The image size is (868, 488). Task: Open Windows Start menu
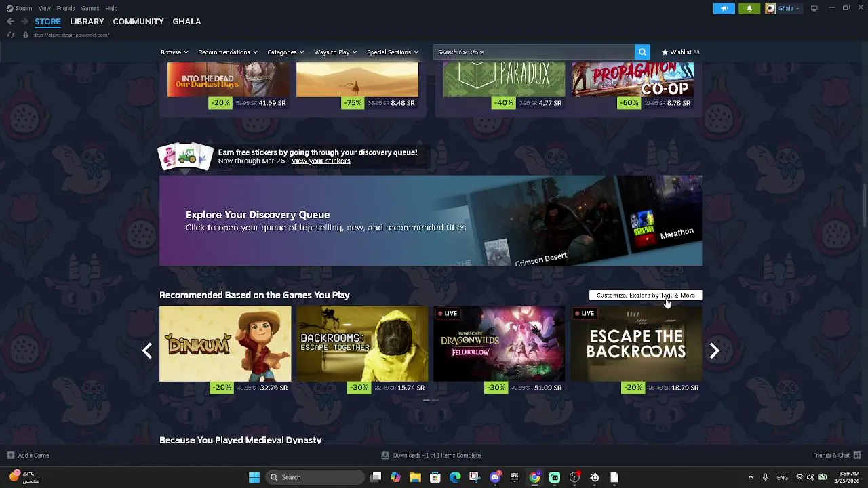(x=254, y=477)
